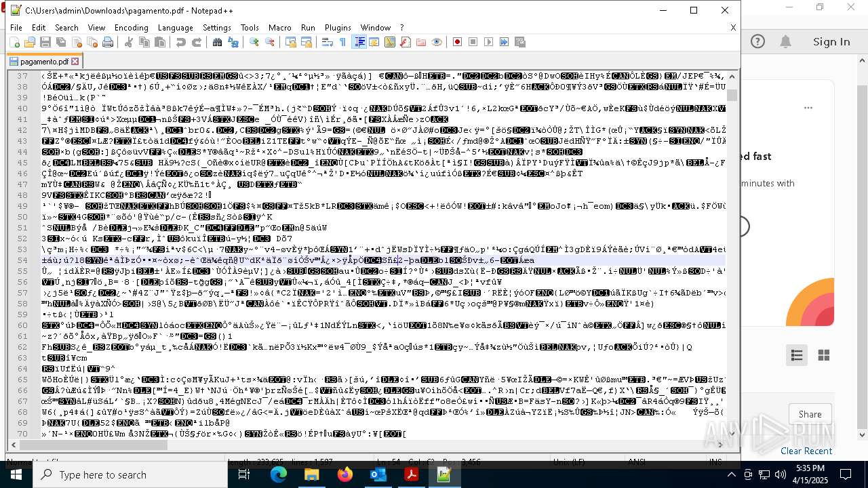
Task: Click the Playback macro icon
Action: point(489,42)
